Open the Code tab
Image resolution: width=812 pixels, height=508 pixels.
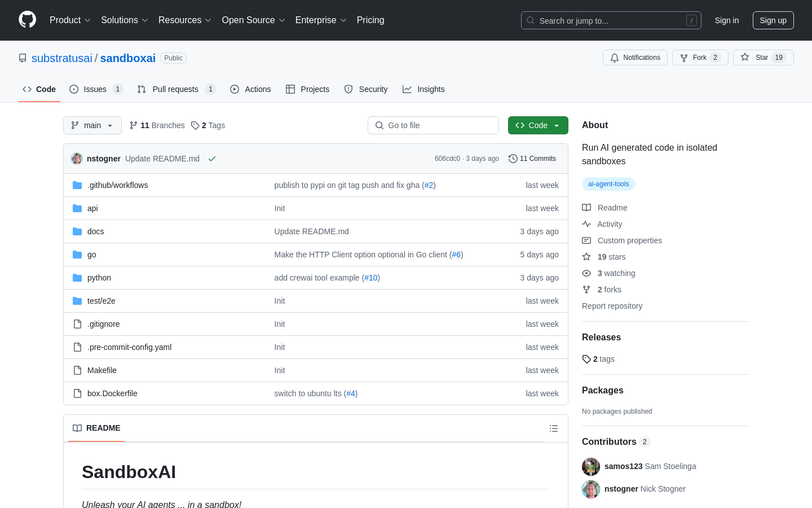39,89
